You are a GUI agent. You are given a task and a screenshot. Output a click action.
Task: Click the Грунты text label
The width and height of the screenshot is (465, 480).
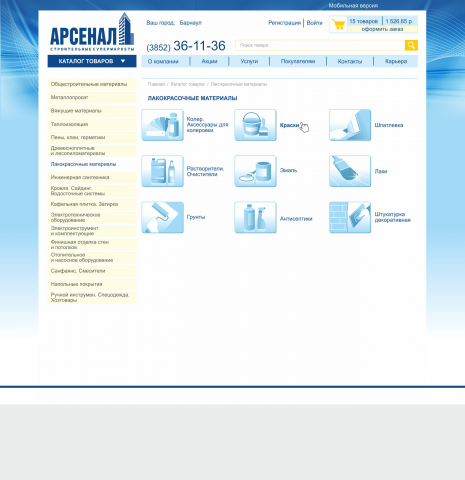(196, 217)
